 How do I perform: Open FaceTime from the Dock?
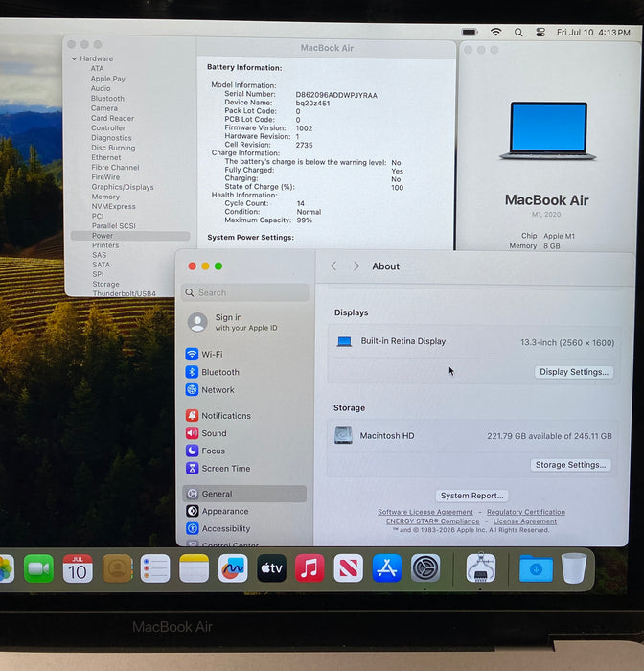click(x=38, y=568)
